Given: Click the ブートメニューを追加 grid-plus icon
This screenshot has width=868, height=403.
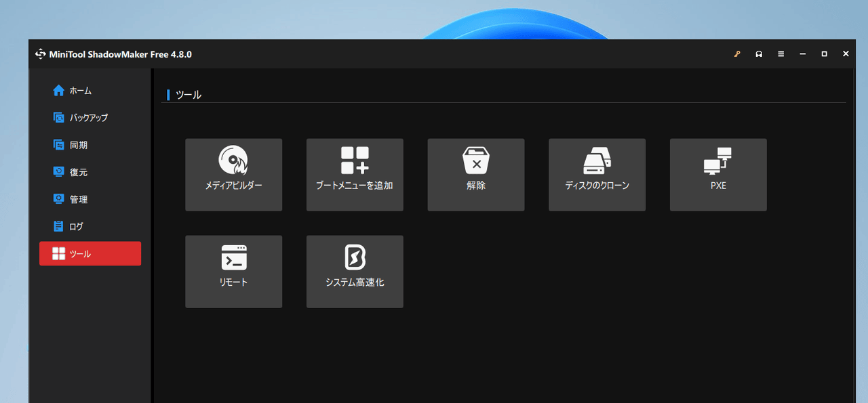Looking at the screenshot, I should pyautogui.click(x=355, y=161).
